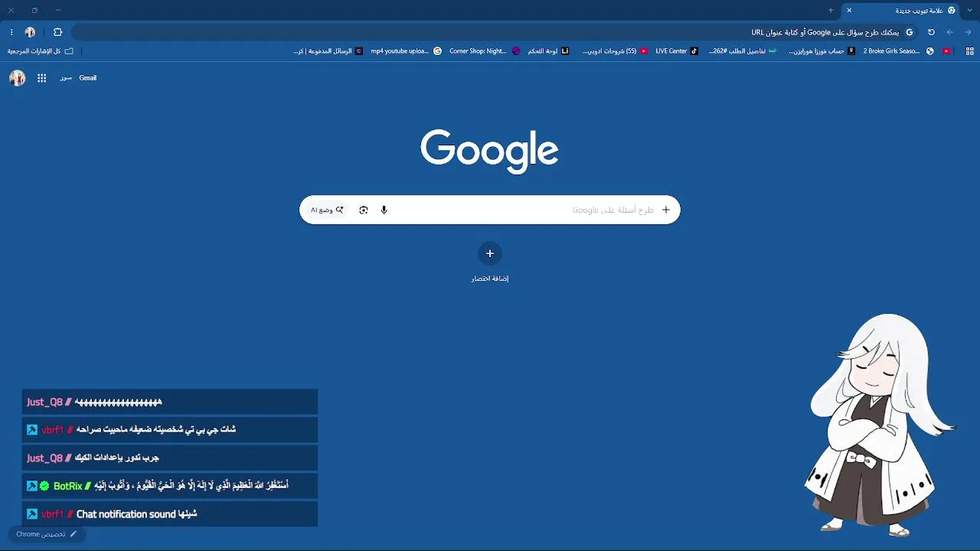This screenshot has height=551, width=980.
Task: Click the Just_Q8 chat message جرب تدور بإعدادات الكيك
Action: [x=170, y=458]
